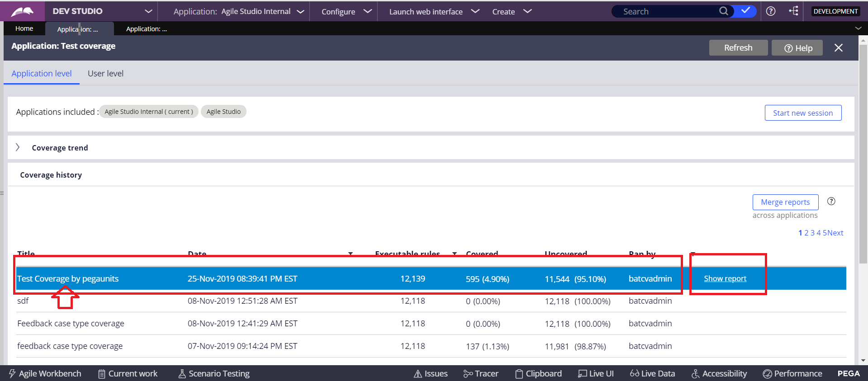This screenshot has width=868, height=381.
Task: Click the PEGA label in the footer
Action: click(x=849, y=373)
